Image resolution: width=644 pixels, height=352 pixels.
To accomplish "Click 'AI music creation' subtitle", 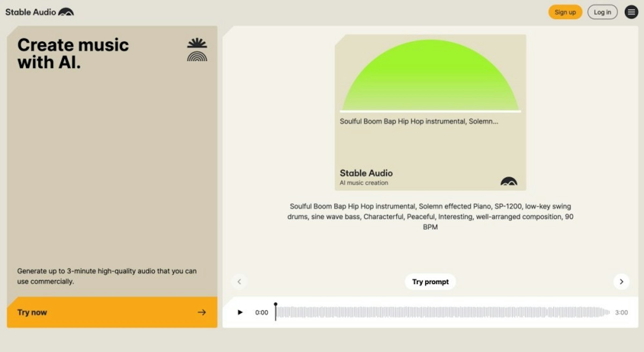I will pos(364,183).
